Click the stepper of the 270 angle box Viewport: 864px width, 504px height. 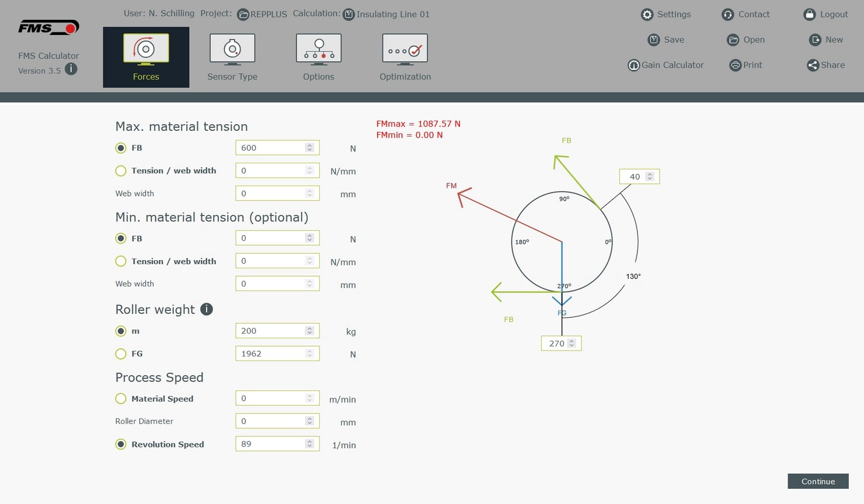[x=572, y=344]
